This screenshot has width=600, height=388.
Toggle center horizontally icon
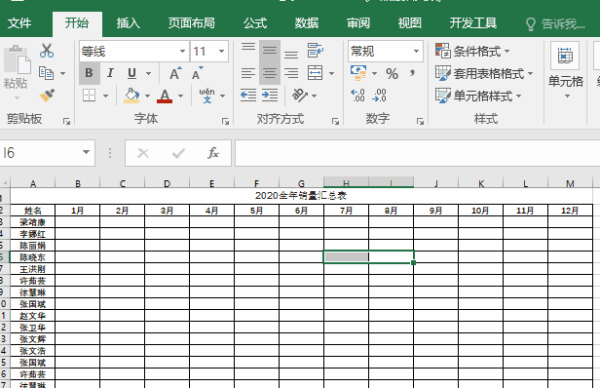pos(269,73)
